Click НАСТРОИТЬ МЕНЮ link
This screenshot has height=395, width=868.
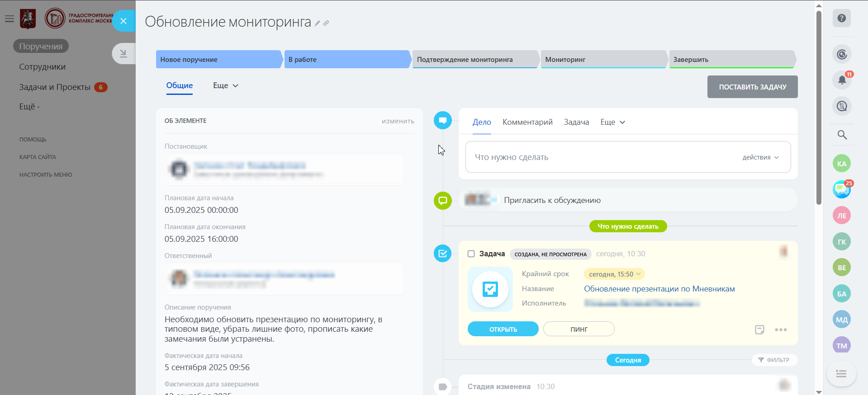coord(45,175)
